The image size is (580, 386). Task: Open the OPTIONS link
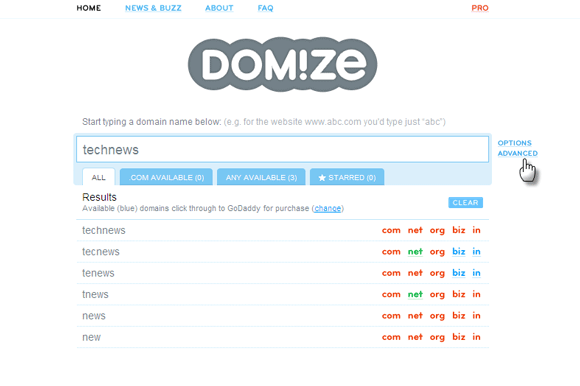[x=515, y=143]
